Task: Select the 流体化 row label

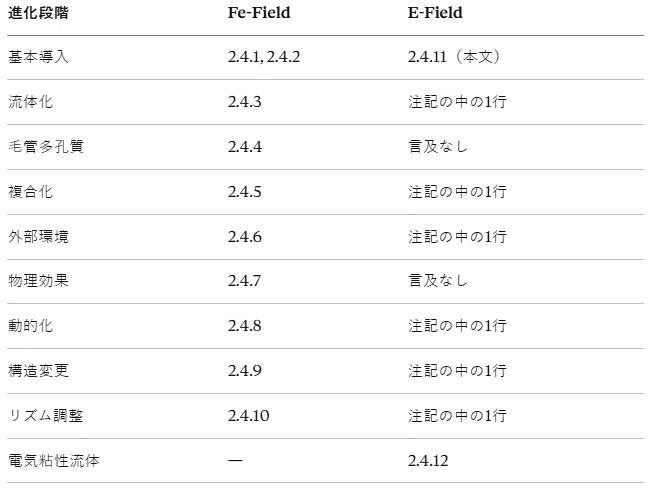Action: coord(31,102)
